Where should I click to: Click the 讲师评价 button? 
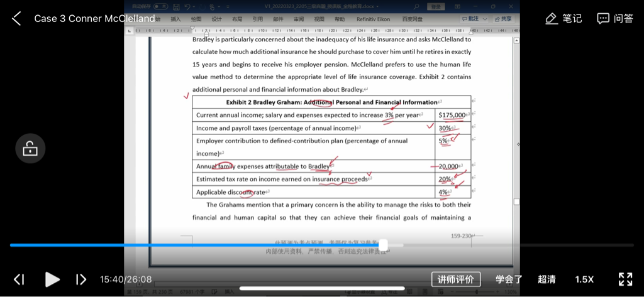455,279
